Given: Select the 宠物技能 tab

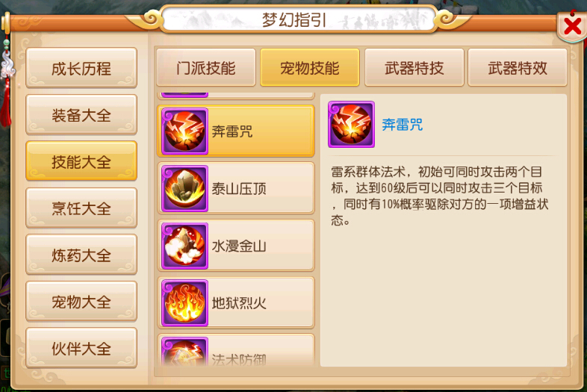Looking at the screenshot, I should click(x=310, y=67).
